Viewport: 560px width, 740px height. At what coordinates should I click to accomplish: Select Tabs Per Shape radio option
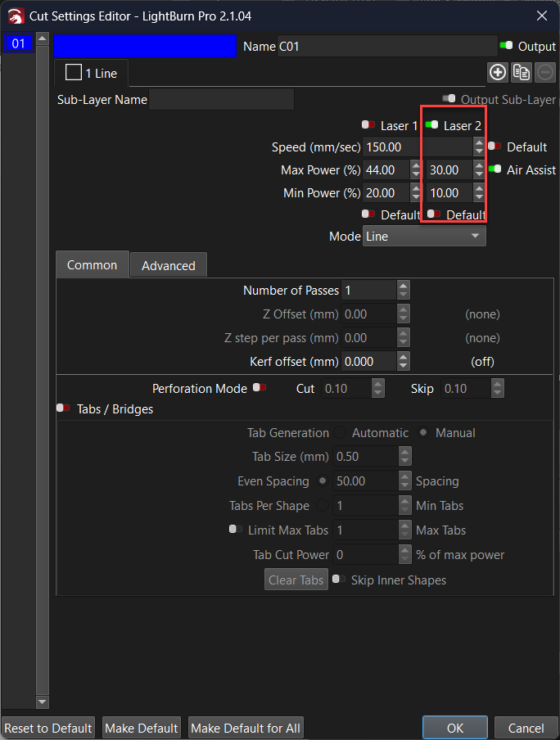pyautogui.click(x=323, y=505)
